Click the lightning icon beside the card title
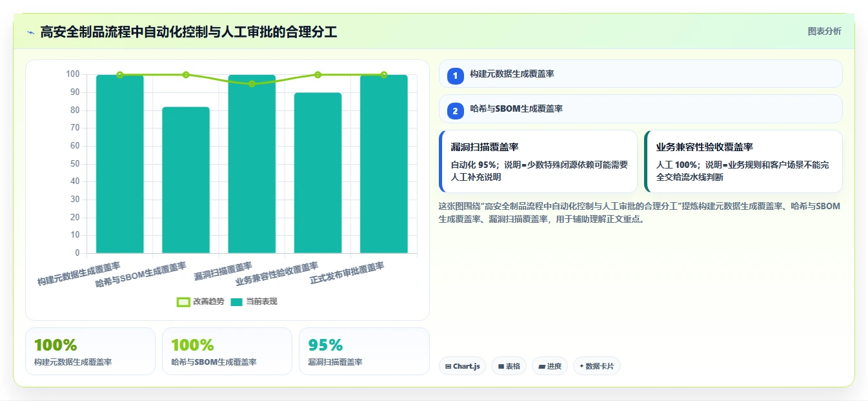This screenshot has height=401, width=868. pos(30,32)
